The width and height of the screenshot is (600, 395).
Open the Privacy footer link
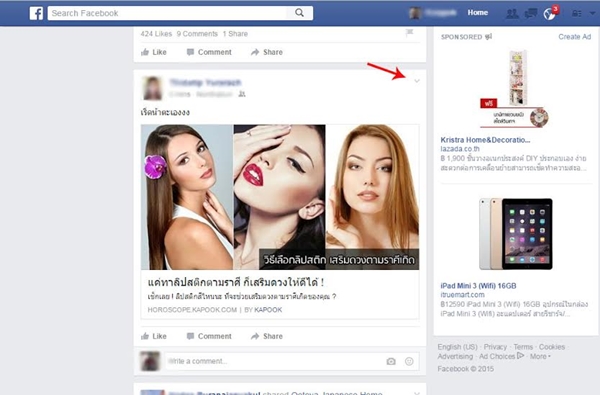(x=495, y=347)
